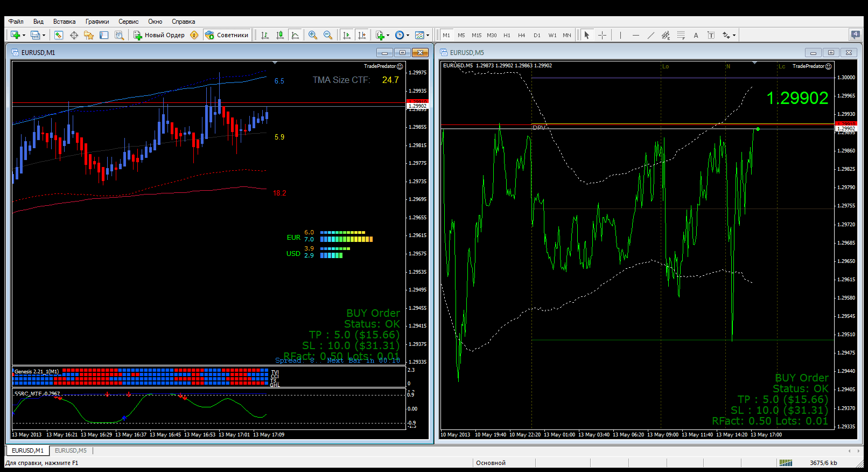Click the arrows objects icon

726,35
